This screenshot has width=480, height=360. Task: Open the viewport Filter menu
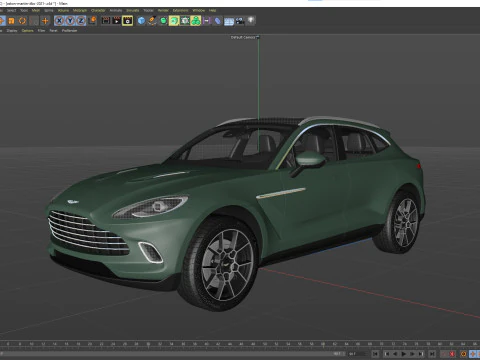pos(41,30)
